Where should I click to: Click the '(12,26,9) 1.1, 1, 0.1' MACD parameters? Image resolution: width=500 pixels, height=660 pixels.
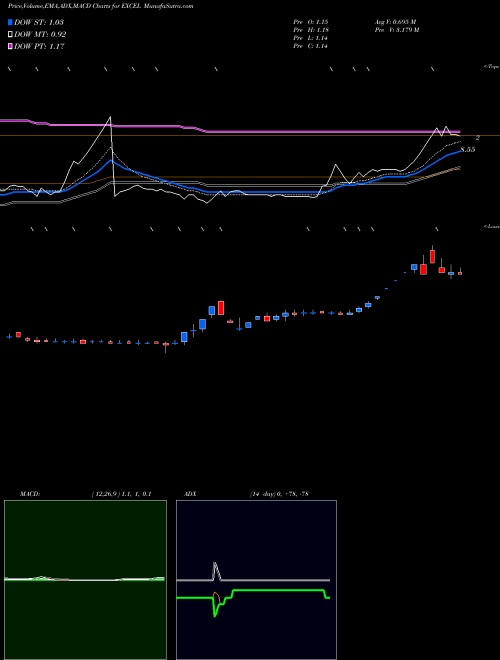click(122, 494)
